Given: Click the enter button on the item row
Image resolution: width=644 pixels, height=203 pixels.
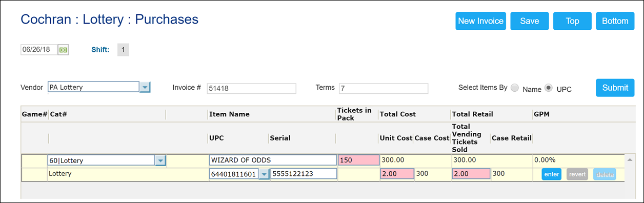Looking at the screenshot, I should click(x=552, y=174).
